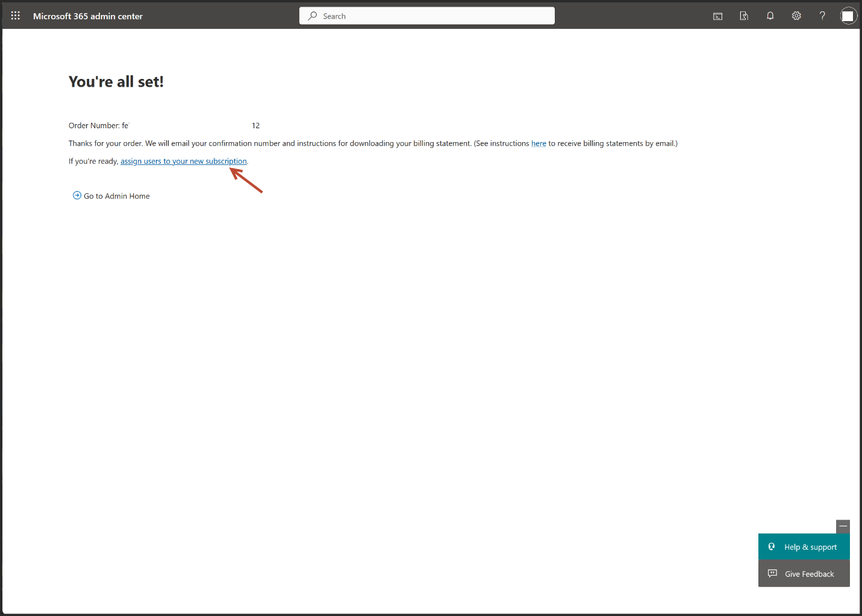Click the magnifier icon in the search box
The height and width of the screenshot is (616, 862).
[313, 16]
